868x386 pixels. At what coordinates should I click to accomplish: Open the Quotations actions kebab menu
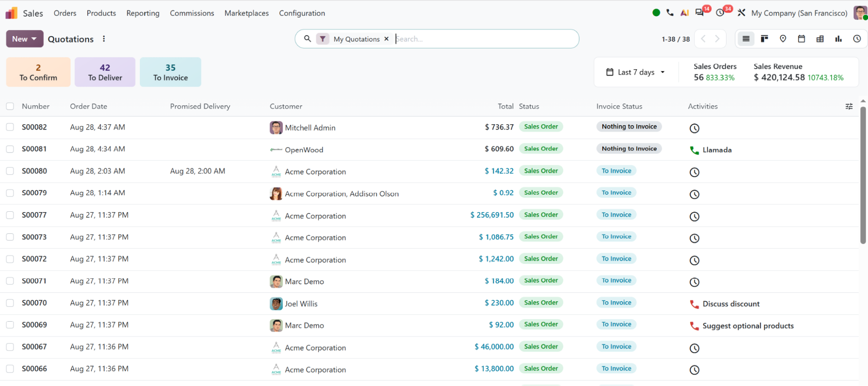pyautogui.click(x=104, y=39)
